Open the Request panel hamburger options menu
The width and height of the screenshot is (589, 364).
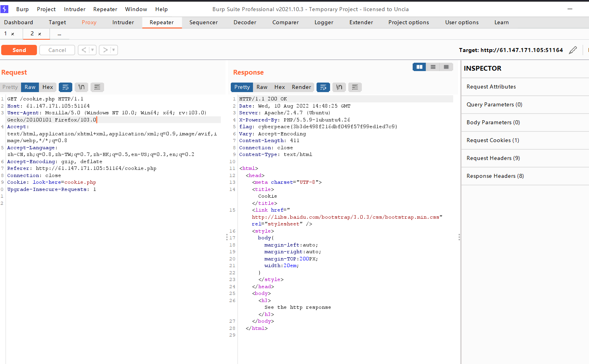point(97,87)
